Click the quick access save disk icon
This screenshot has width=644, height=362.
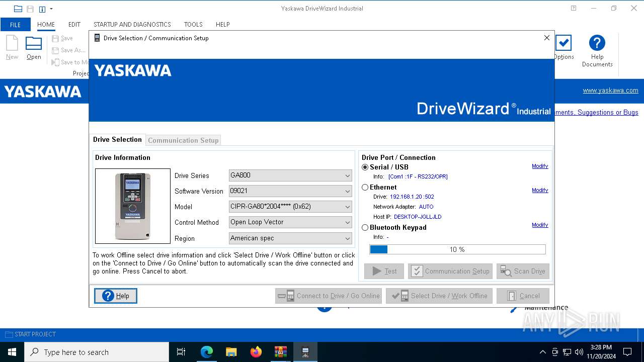30,9
